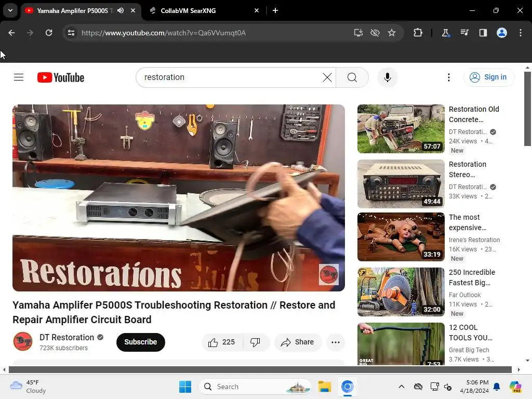Click the video player showing the amplifier
532x399 pixels.
pyautogui.click(x=179, y=198)
